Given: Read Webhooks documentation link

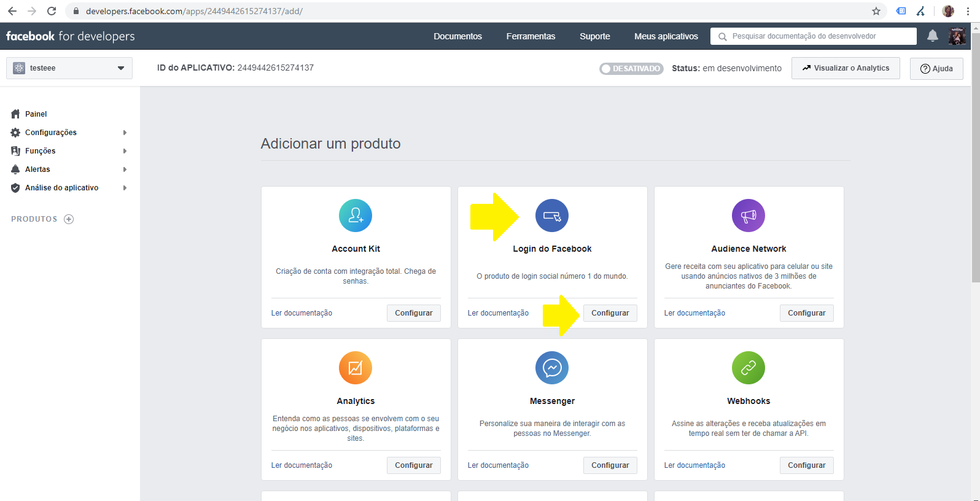Looking at the screenshot, I should point(694,465).
